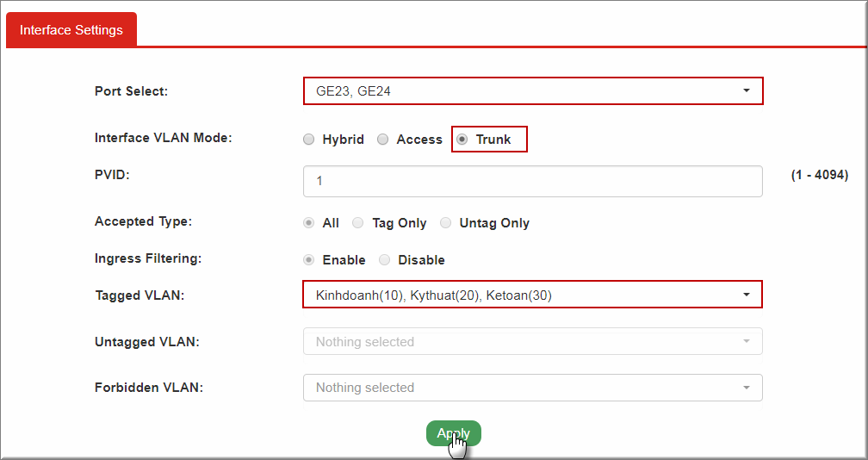This screenshot has width=868, height=460.
Task: Click into the PVID input field
Action: click(532, 181)
